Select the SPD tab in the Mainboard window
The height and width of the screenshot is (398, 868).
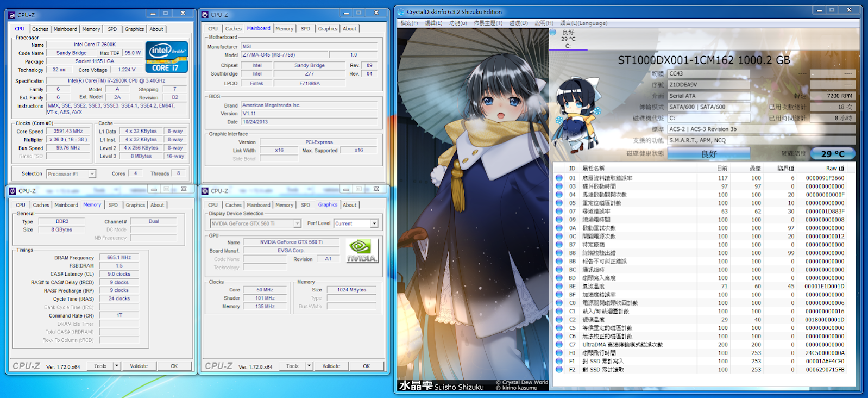point(306,29)
